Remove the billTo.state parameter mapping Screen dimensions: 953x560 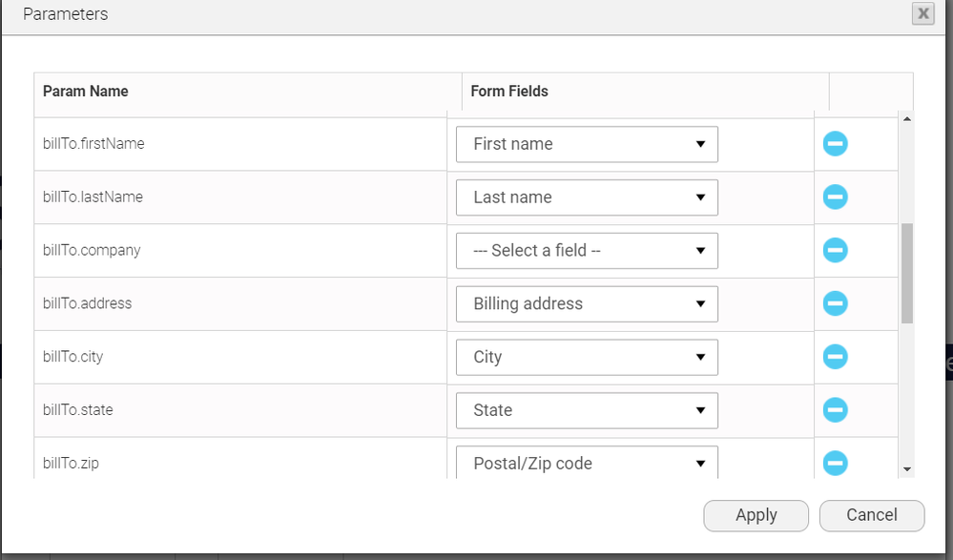pos(835,409)
